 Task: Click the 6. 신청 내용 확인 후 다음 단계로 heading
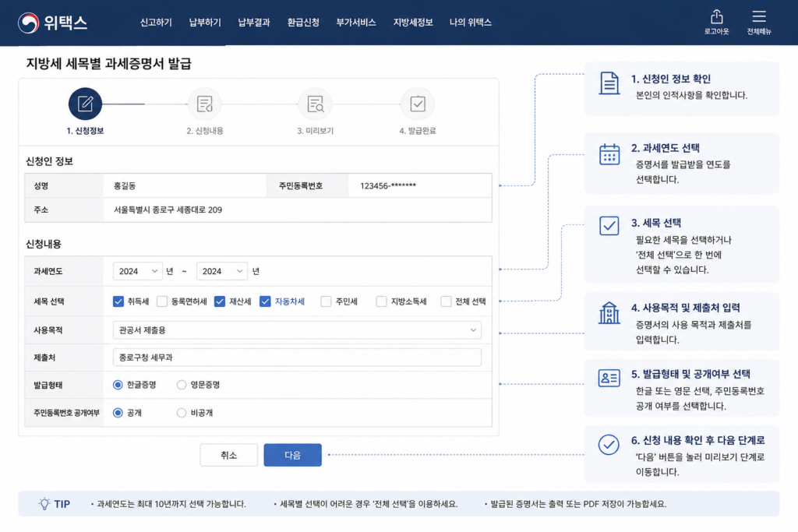point(697,440)
